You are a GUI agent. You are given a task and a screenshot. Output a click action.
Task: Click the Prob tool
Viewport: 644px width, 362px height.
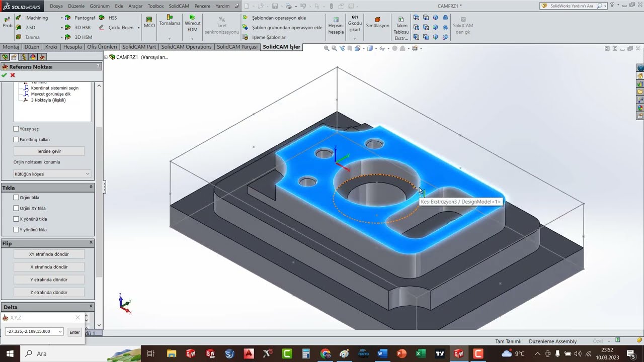coord(7,22)
